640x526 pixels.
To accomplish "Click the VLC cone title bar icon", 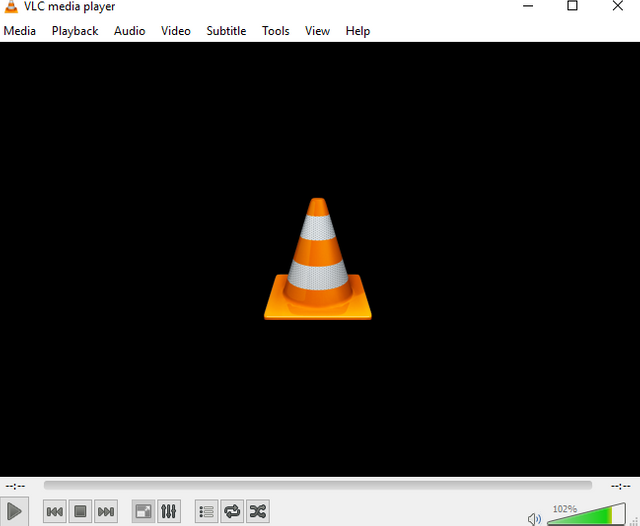I will [11, 7].
